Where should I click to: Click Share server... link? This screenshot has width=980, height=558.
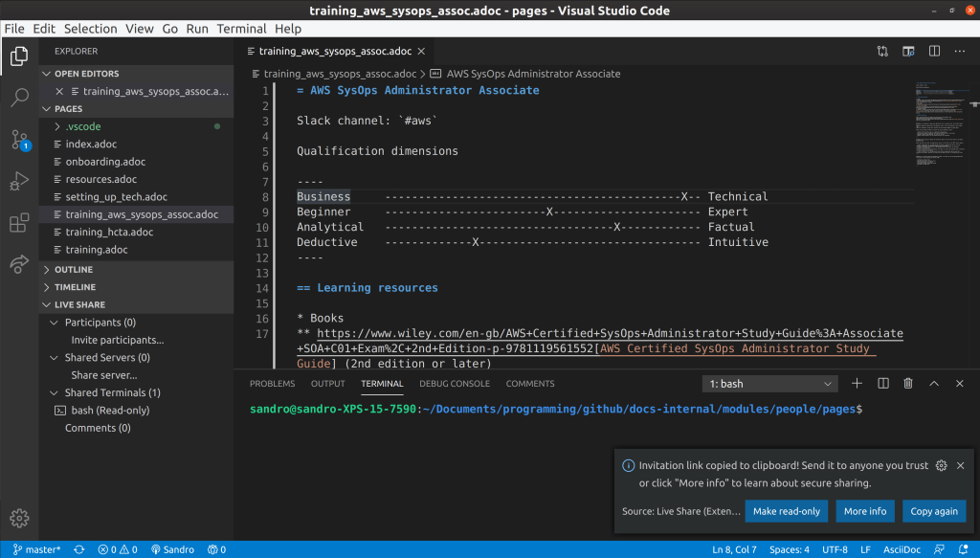pos(103,375)
